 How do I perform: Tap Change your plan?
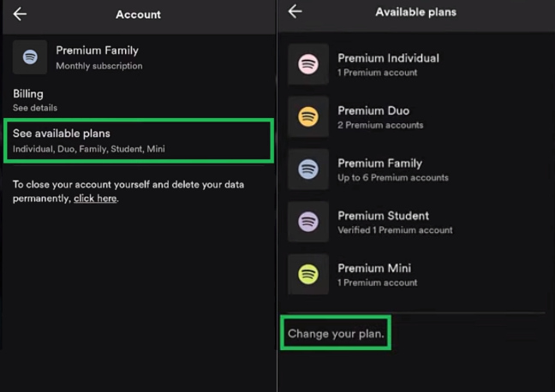coord(336,333)
